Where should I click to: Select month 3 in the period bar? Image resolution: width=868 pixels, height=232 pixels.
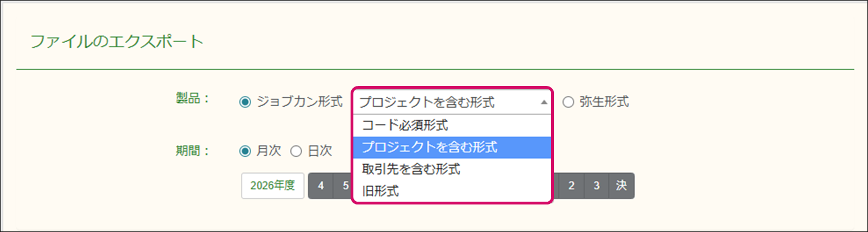tap(596, 186)
